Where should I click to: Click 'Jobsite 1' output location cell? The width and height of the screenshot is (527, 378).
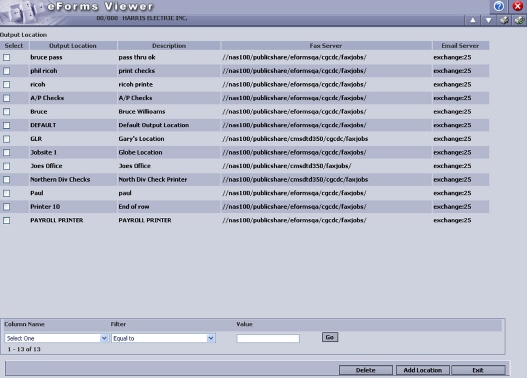coord(44,152)
